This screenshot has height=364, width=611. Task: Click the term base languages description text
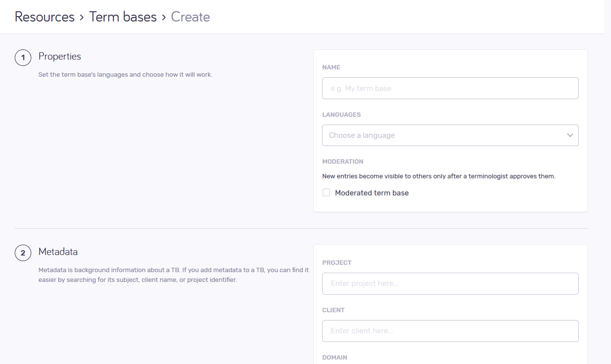point(125,74)
